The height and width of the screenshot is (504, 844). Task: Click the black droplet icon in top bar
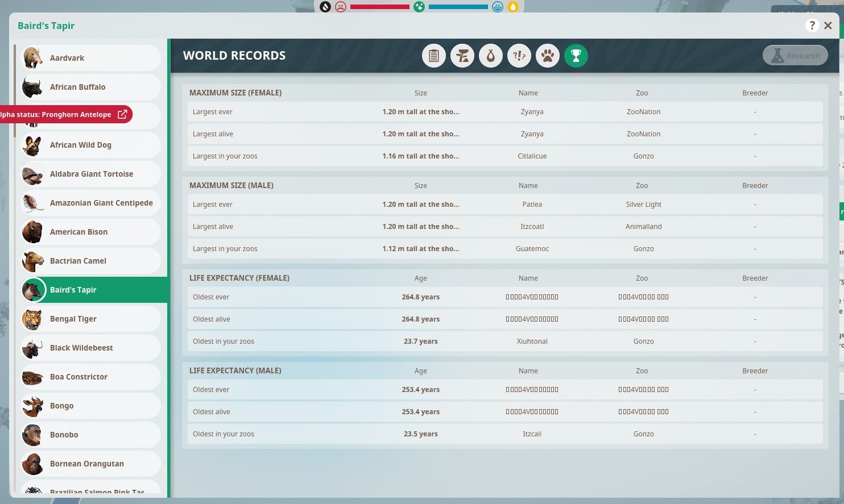click(x=325, y=7)
